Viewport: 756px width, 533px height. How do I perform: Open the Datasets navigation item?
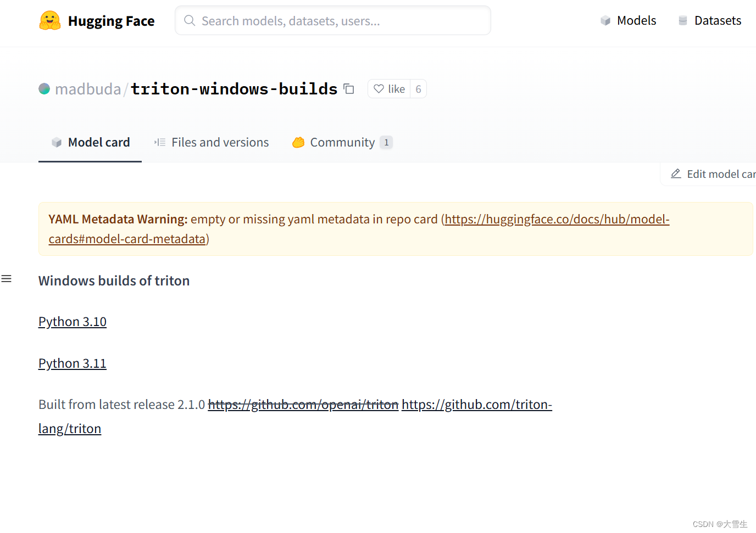[x=709, y=21]
